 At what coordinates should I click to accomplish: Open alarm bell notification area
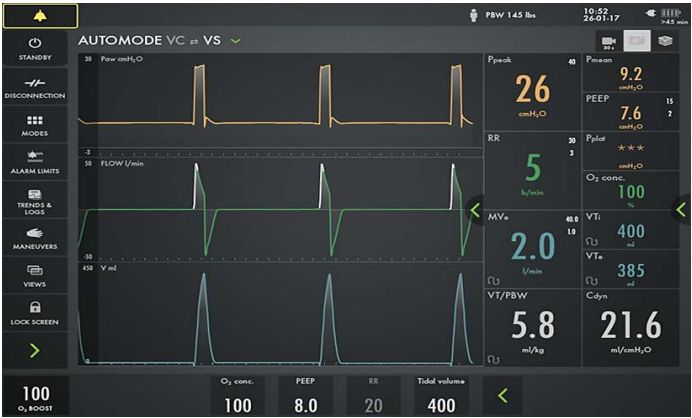[40, 16]
